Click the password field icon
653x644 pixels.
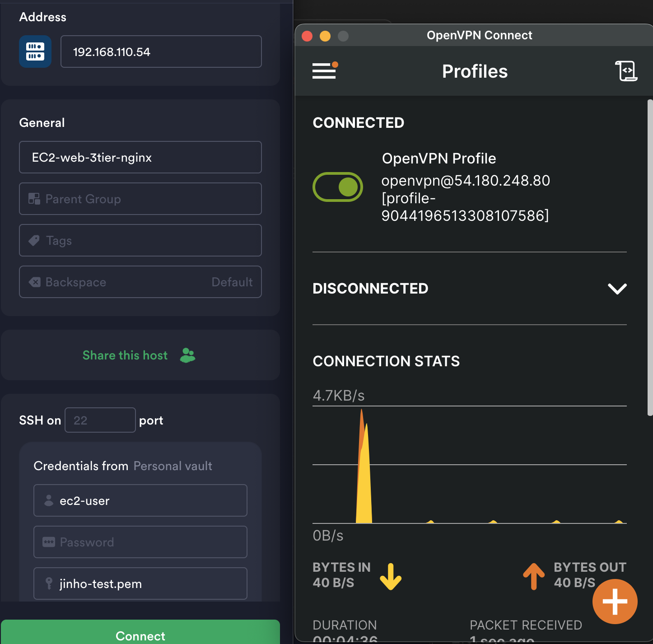click(x=49, y=542)
